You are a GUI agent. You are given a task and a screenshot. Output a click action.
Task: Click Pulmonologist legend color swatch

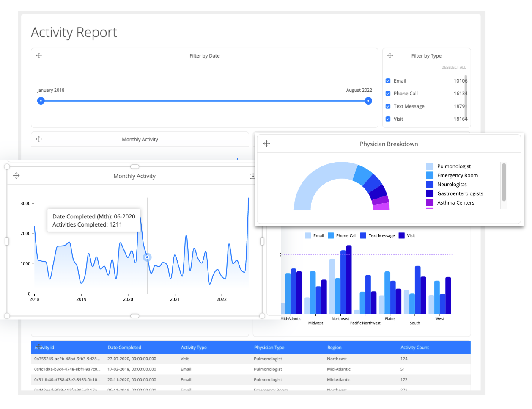tap(430, 166)
